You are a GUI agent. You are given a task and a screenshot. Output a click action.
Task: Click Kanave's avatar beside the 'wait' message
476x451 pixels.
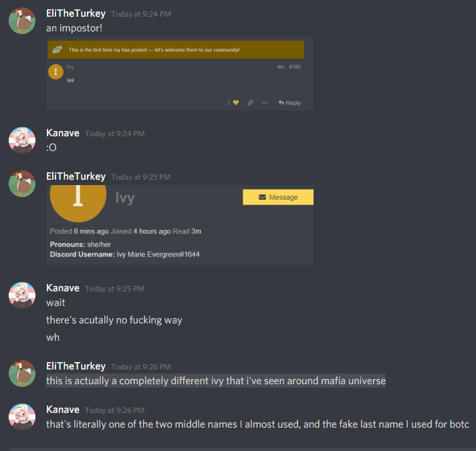coord(22,295)
